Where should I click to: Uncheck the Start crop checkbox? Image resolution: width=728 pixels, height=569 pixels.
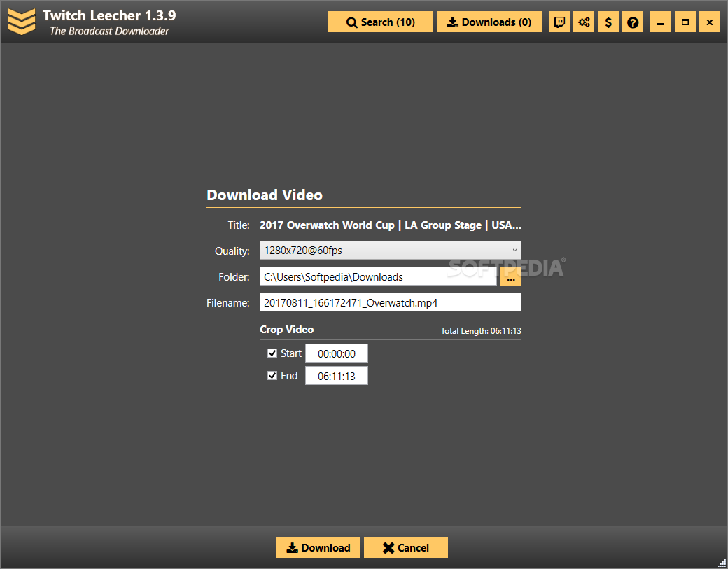[272, 353]
